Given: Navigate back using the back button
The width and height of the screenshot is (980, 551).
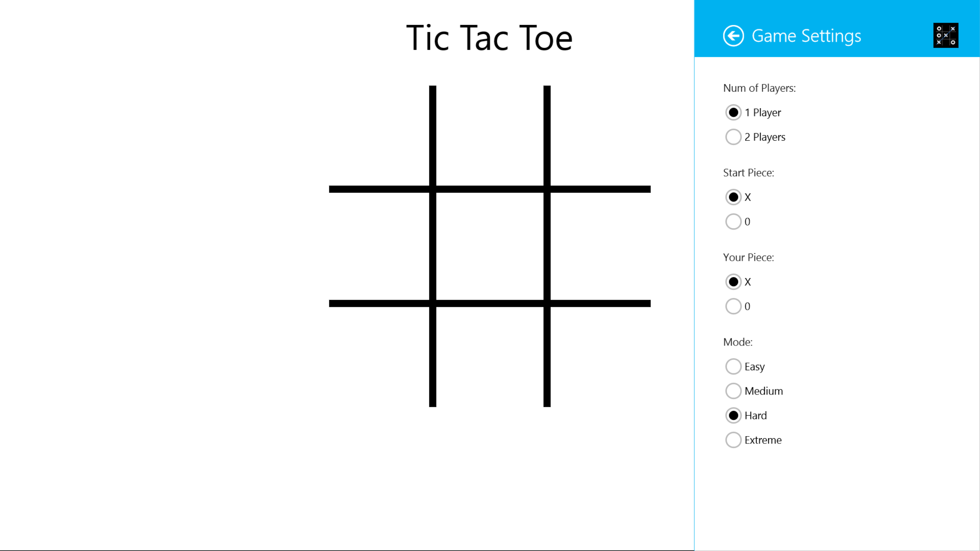Looking at the screenshot, I should [x=733, y=36].
